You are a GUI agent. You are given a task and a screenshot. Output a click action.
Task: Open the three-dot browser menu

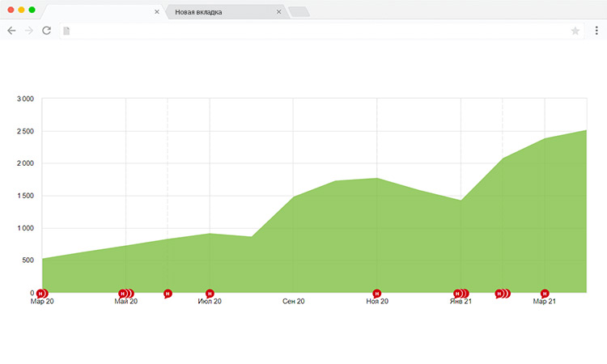(596, 31)
